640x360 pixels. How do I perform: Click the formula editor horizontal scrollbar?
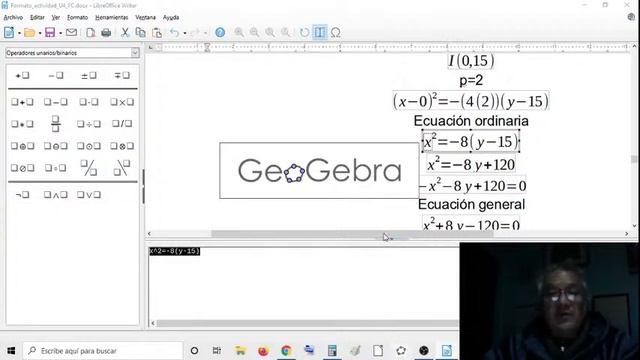pos(307,323)
